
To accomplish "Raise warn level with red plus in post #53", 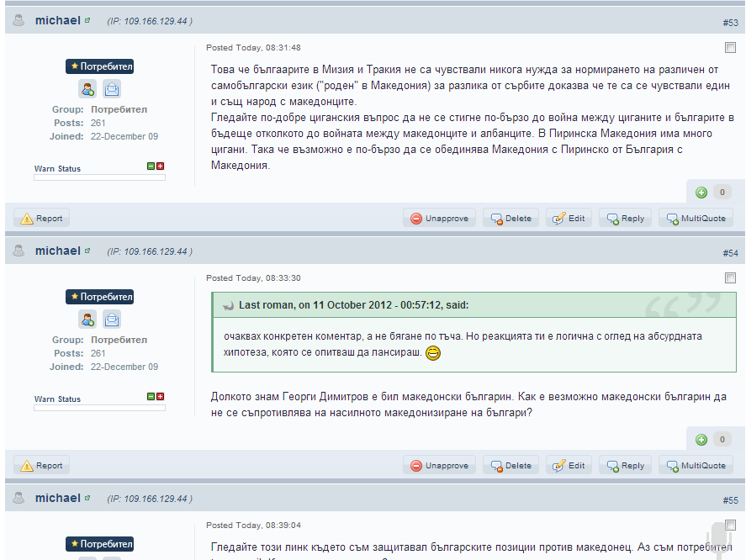I will 161,166.
